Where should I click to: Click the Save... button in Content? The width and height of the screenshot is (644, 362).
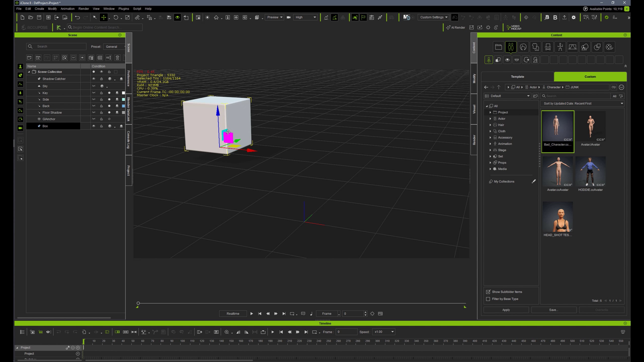pos(553,310)
